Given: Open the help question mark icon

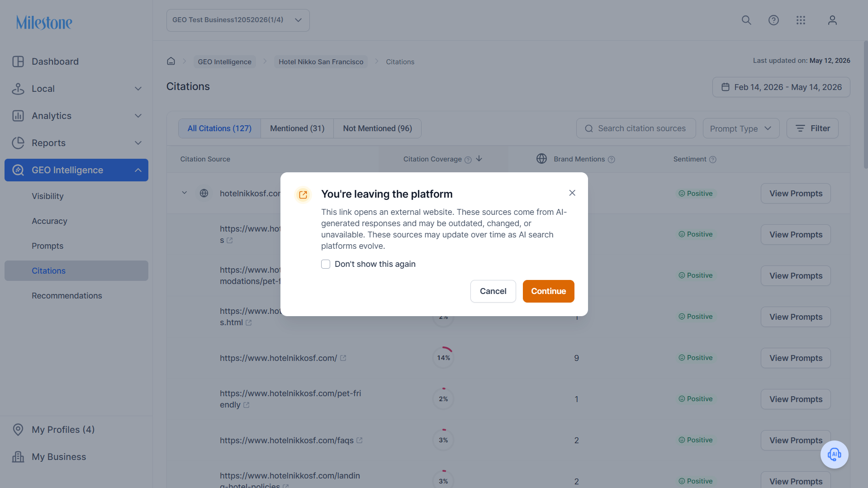Looking at the screenshot, I should tap(773, 20).
